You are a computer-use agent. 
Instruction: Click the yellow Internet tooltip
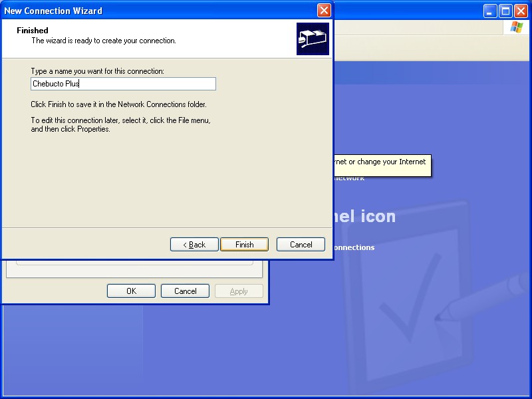pyautogui.click(x=382, y=166)
